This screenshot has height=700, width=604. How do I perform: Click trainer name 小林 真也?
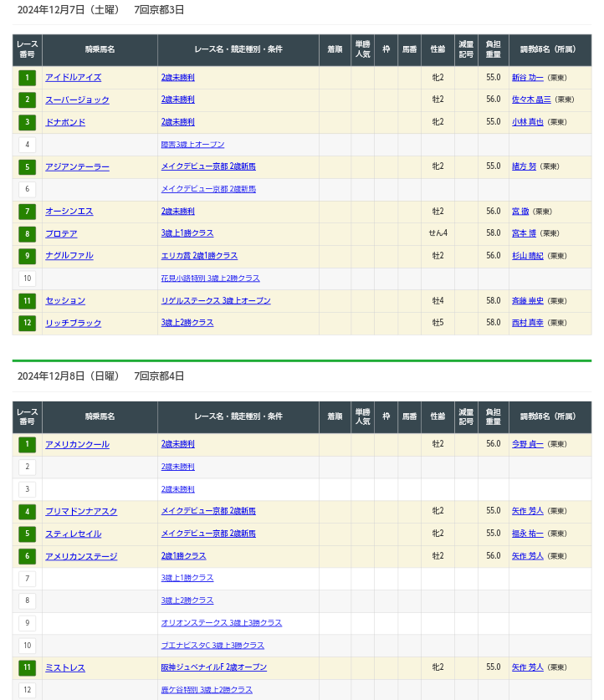(528, 122)
